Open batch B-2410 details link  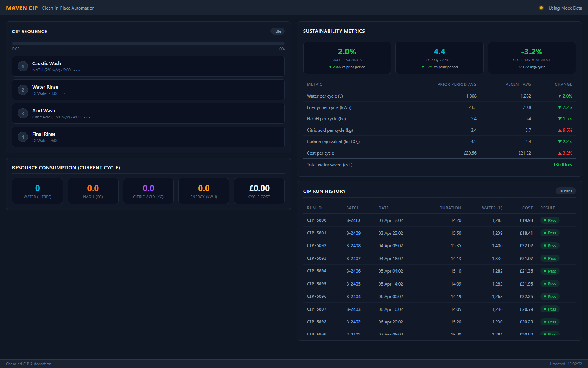[353, 220]
